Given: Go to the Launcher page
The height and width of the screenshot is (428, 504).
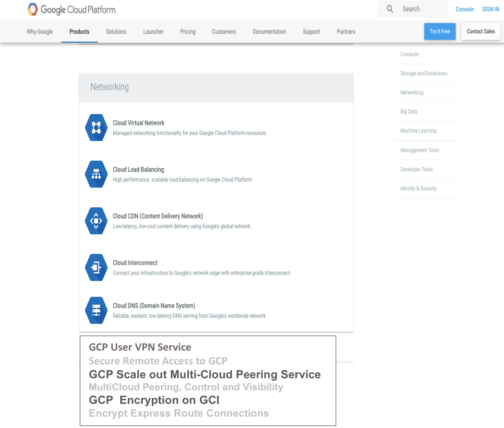Looking at the screenshot, I should pos(153,32).
